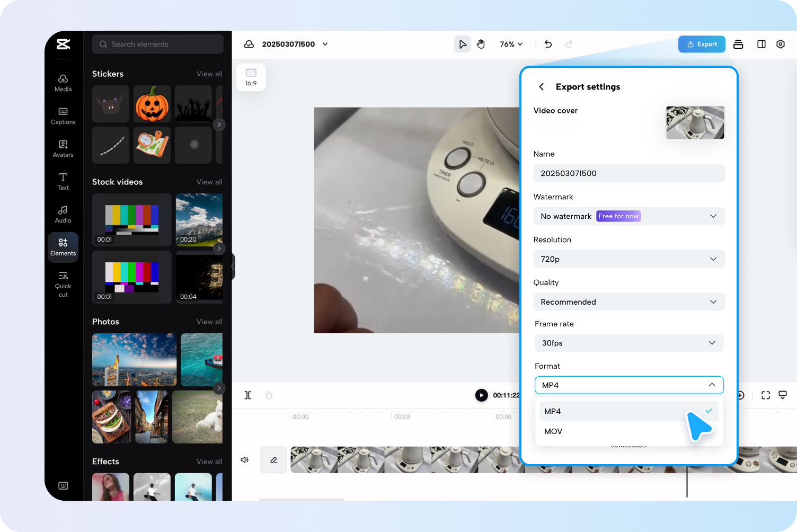This screenshot has width=797, height=532.
Task: Open the Frame rate 30fps dropdown
Action: (x=629, y=343)
